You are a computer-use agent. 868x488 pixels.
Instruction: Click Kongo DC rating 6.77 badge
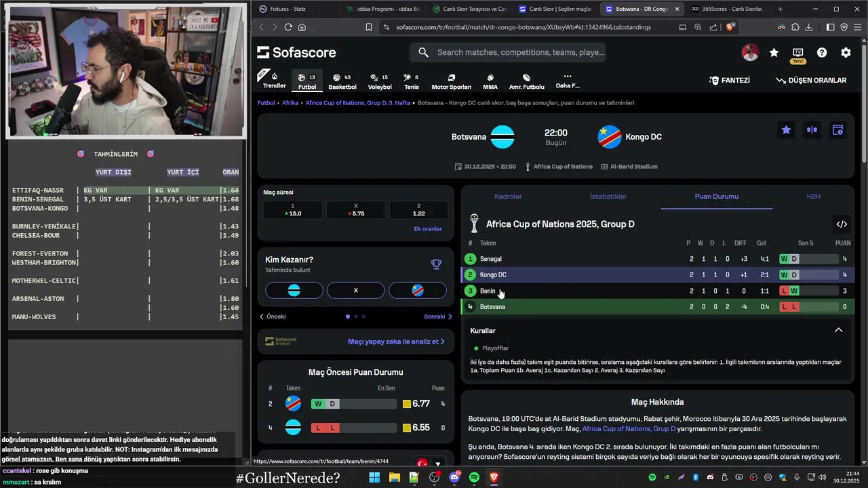pos(416,404)
